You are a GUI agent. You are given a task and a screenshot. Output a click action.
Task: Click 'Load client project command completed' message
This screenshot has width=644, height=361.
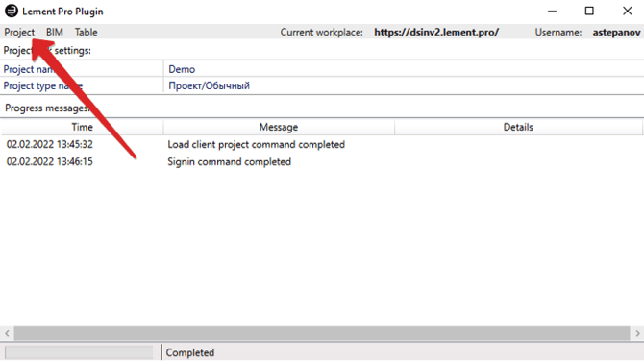256,144
